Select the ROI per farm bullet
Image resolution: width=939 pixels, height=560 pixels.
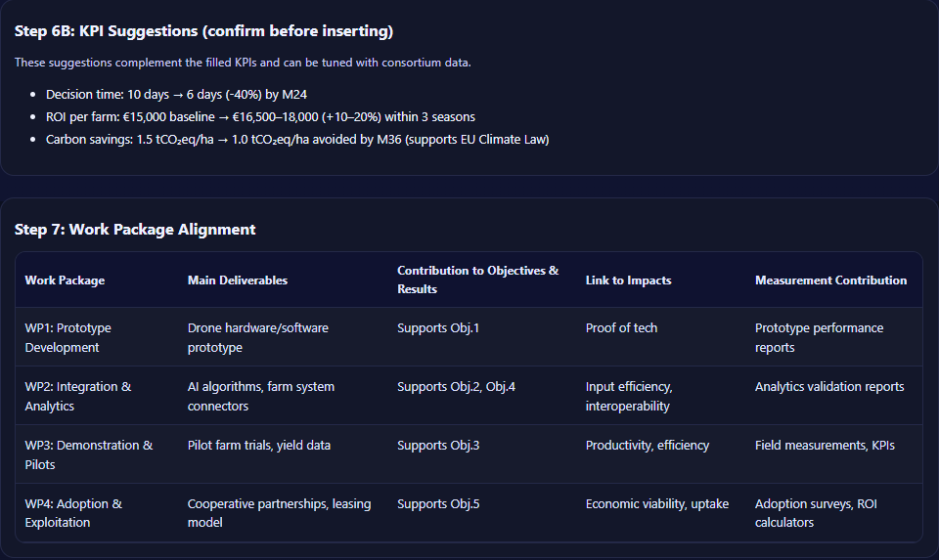260,117
